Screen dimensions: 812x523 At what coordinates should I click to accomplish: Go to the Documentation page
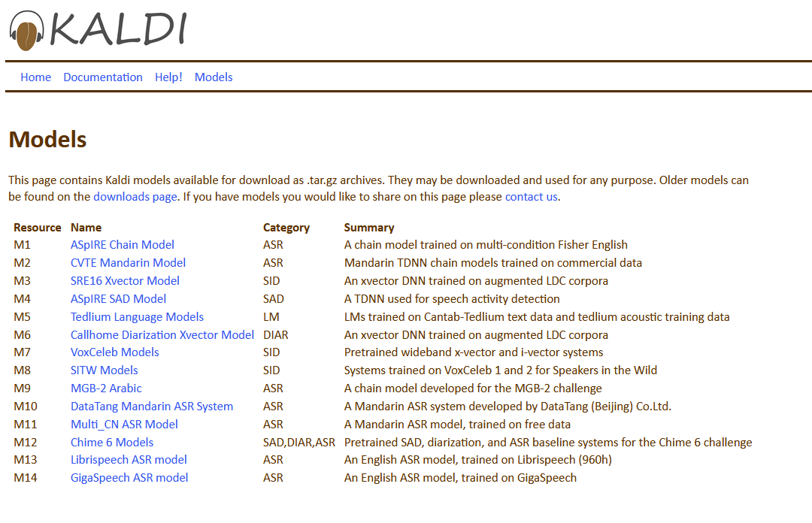[x=103, y=77]
